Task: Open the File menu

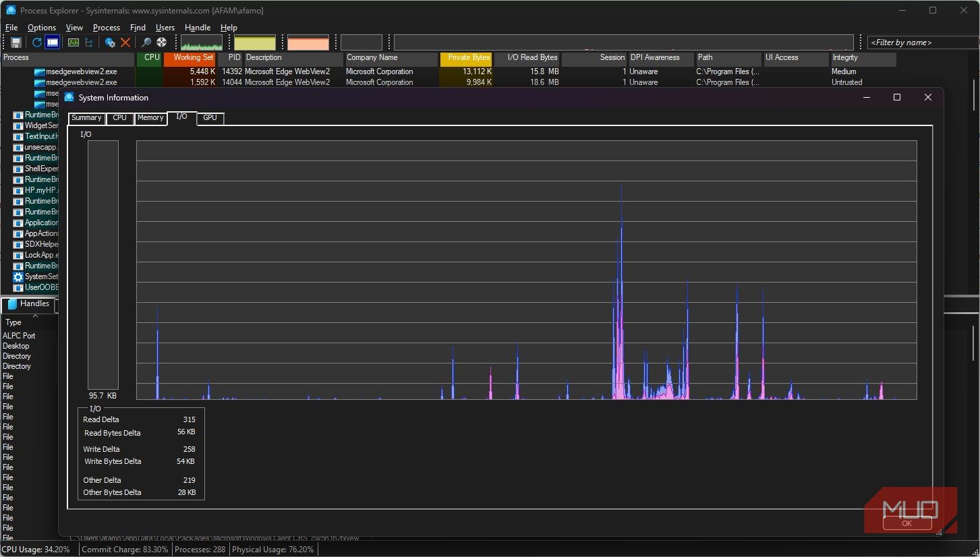Action: tap(11, 28)
